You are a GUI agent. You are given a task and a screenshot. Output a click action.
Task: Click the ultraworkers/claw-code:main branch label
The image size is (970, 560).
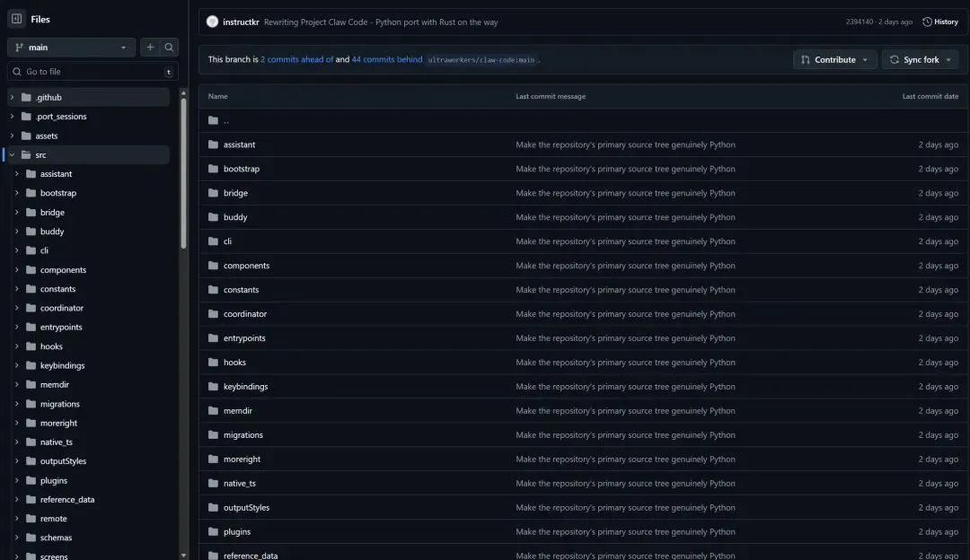pos(481,60)
